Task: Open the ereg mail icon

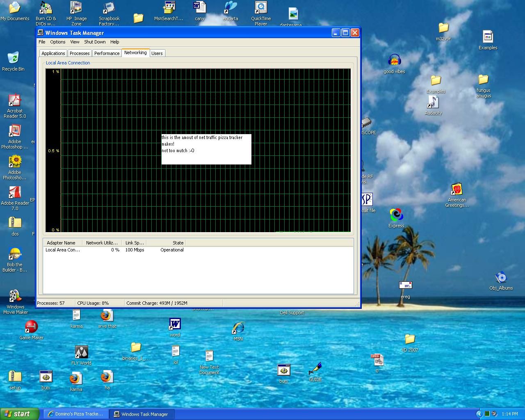Action: click(x=405, y=289)
